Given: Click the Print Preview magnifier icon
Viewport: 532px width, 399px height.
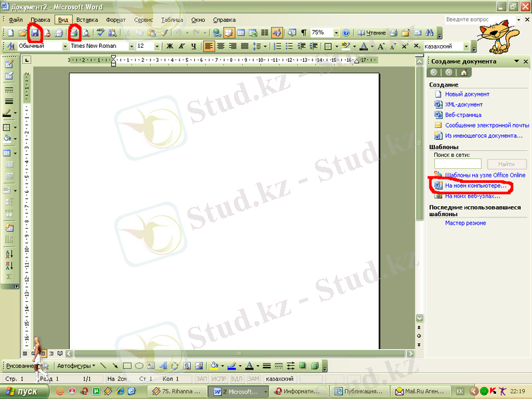Looking at the screenshot, I should point(86,33).
